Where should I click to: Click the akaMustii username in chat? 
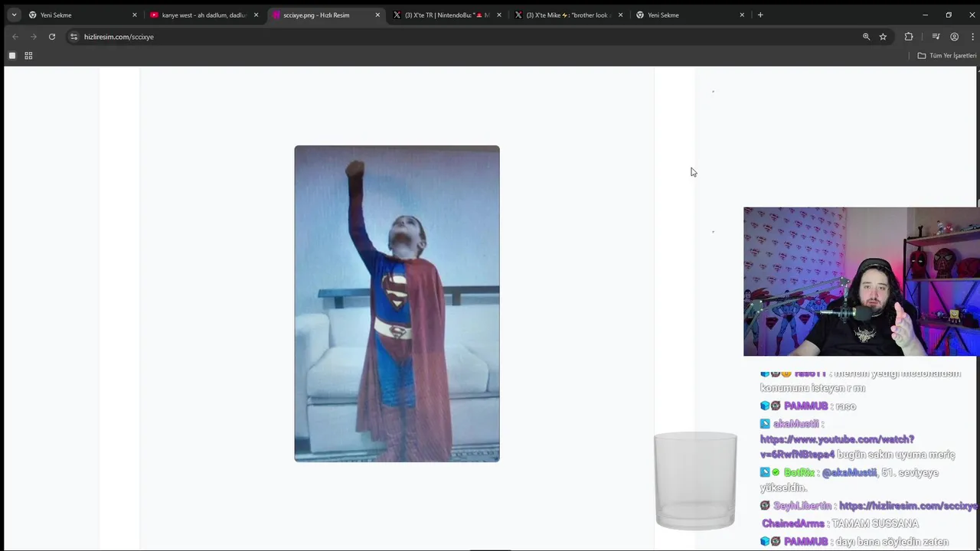(x=795, y=424)
